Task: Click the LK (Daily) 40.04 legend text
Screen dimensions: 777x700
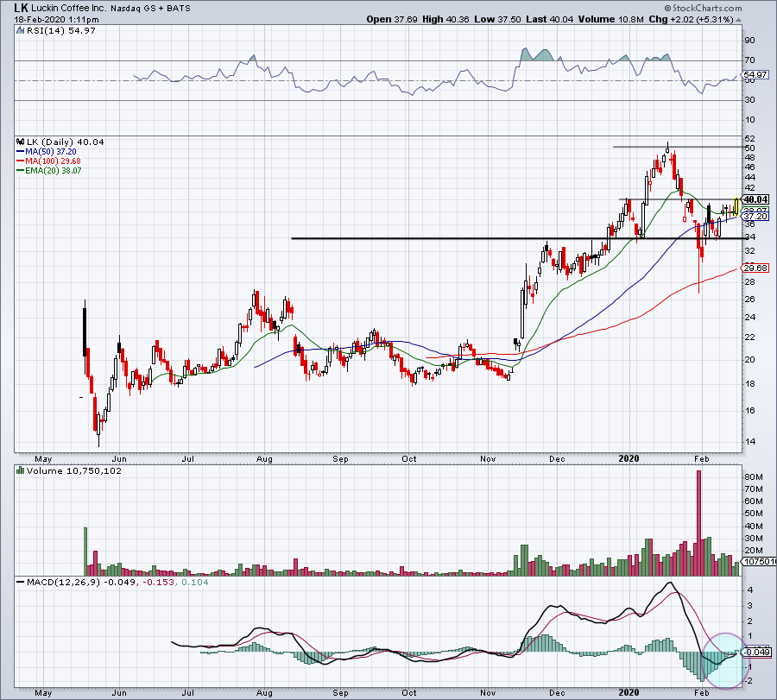Action: (x=66, y=142)
